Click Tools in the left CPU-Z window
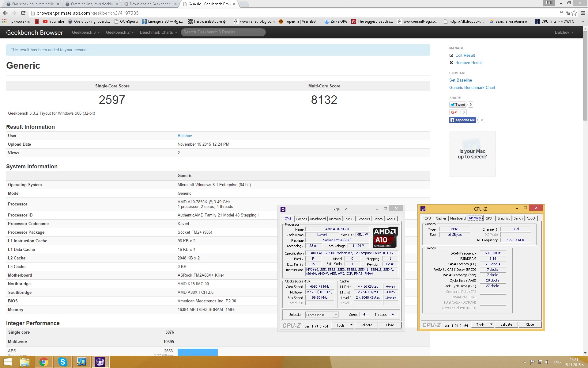588x368 pixels. coord(340,325)
